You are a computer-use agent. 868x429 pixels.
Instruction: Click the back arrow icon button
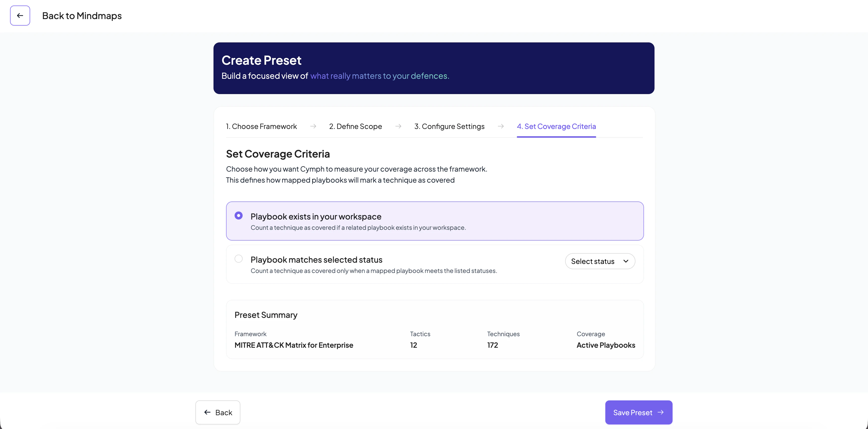[20, 16]
